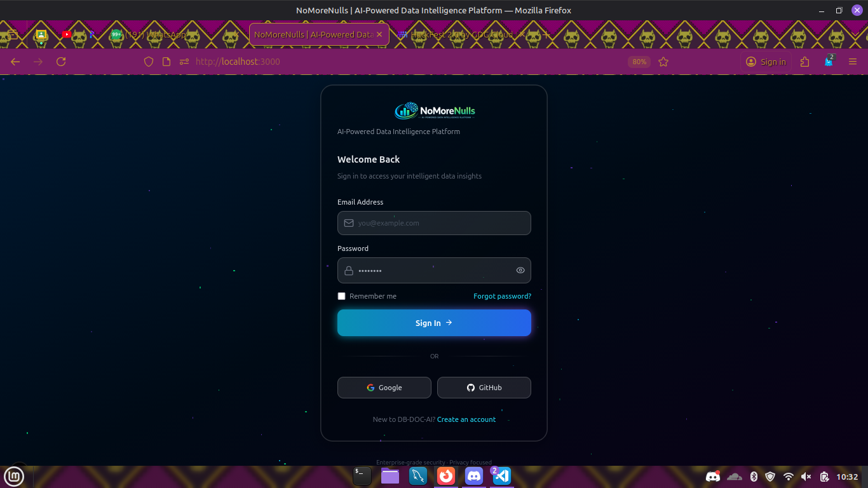This screenshot has width=868, height=488.
Task: Show the password with the eye icon
Action: (x=520, y=270)
